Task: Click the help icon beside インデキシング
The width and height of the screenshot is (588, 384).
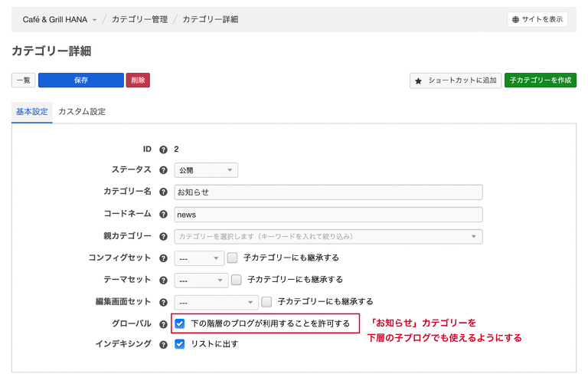Action: tap(163, 345)
